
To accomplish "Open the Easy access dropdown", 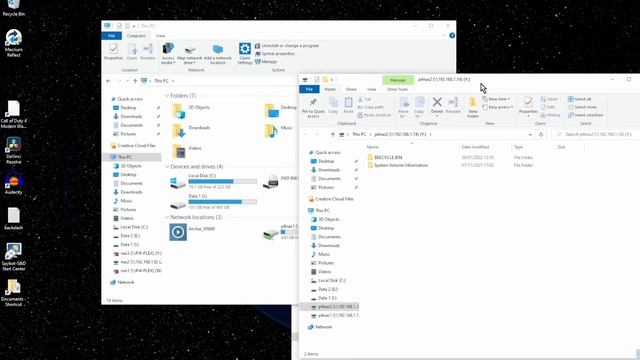I will [498, 107].
